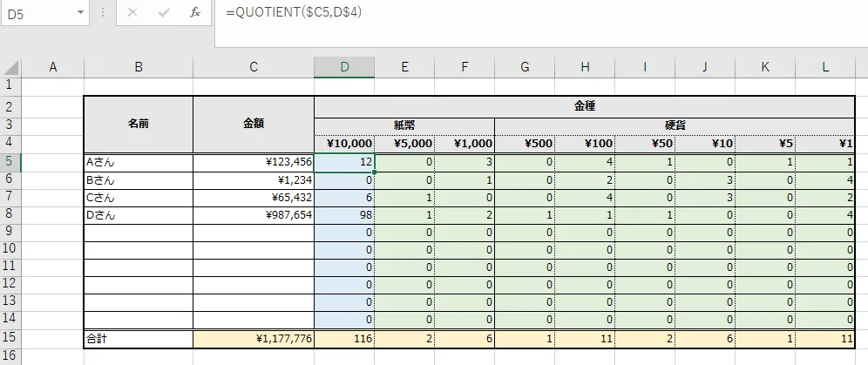Select the ¥10,000 denomination cell
This screenshot has width=868, height=365.
click(344, 144)
